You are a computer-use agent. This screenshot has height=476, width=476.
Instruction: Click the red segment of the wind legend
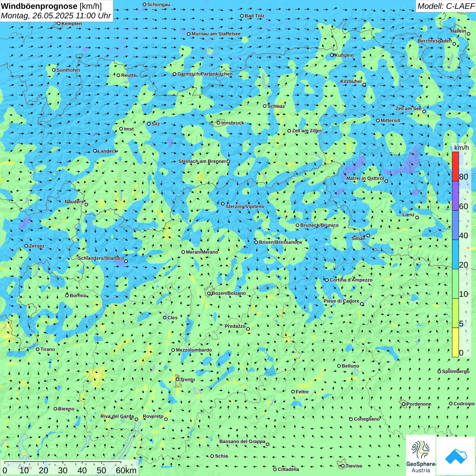[455, 166]
